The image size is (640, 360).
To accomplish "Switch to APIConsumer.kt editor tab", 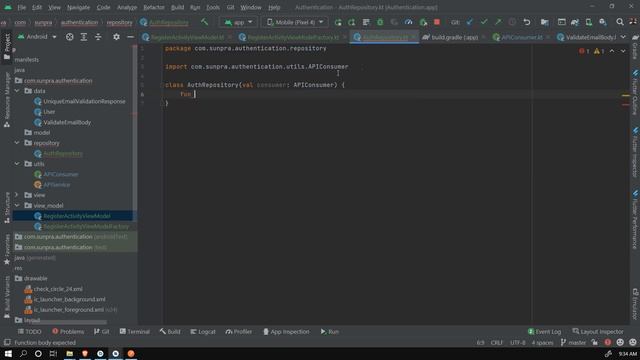I will coord(521,37).
